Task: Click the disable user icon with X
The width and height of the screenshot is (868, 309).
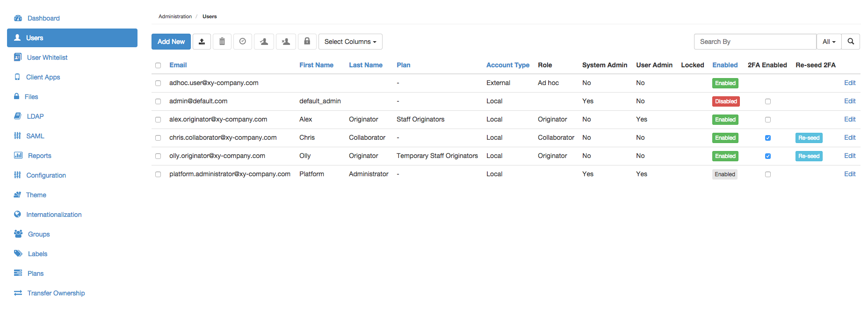Action: [x=286, y=42]
